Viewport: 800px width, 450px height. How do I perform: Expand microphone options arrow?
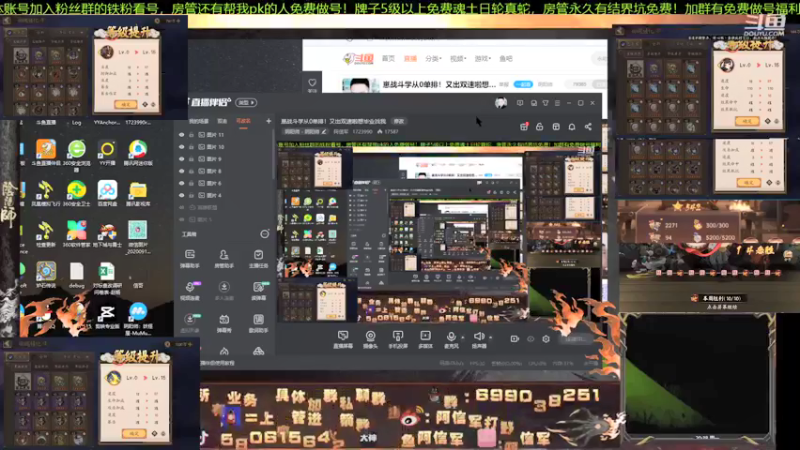coord(463,337)
